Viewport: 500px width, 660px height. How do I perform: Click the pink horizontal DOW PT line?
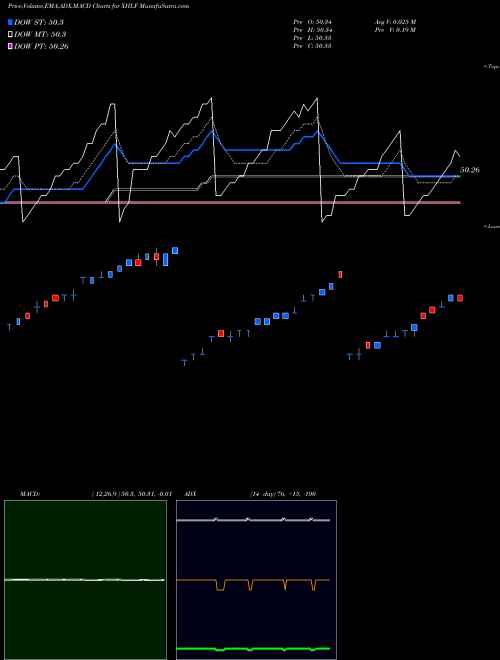(230, 202)
